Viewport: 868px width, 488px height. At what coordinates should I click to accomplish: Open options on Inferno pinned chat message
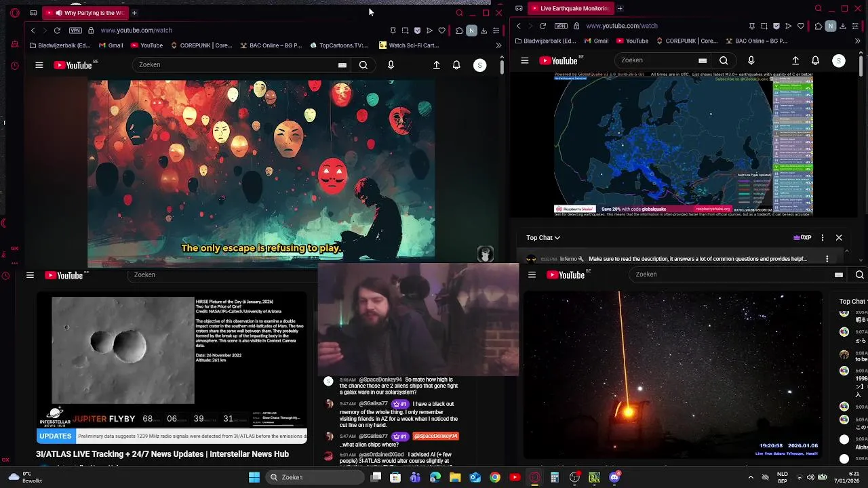pos(827,259)
